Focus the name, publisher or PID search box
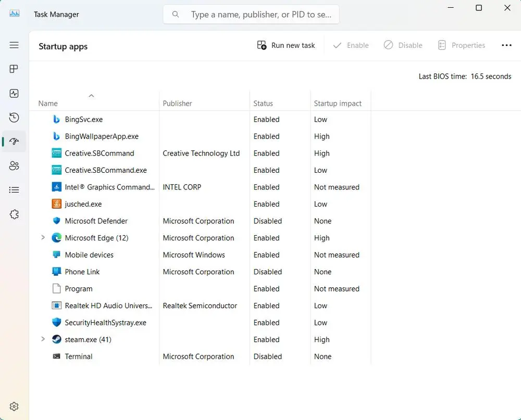This screenshot has height=420, width=521. 251,14
